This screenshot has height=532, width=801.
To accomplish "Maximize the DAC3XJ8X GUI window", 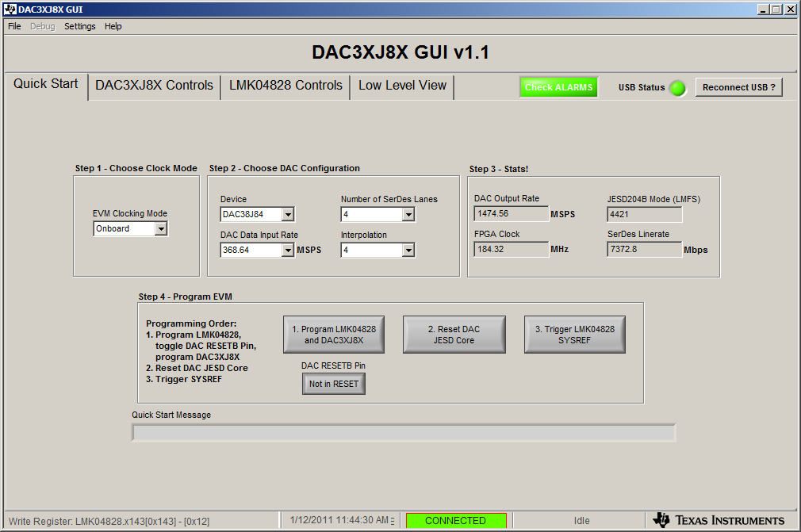I will point(776,10).
